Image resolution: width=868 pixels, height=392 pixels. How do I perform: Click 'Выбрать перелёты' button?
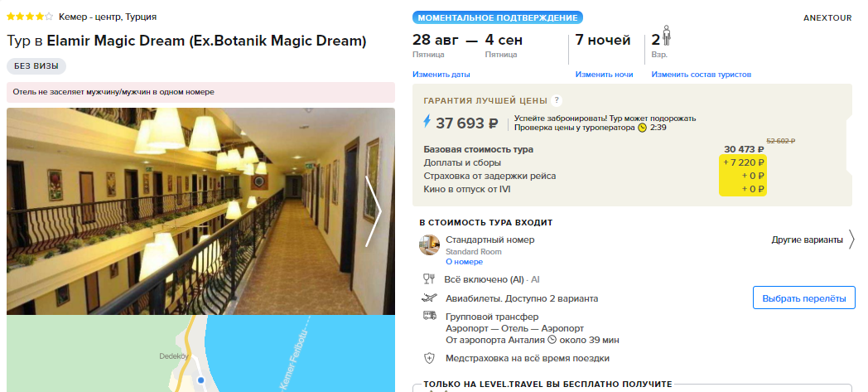(803, 298)
